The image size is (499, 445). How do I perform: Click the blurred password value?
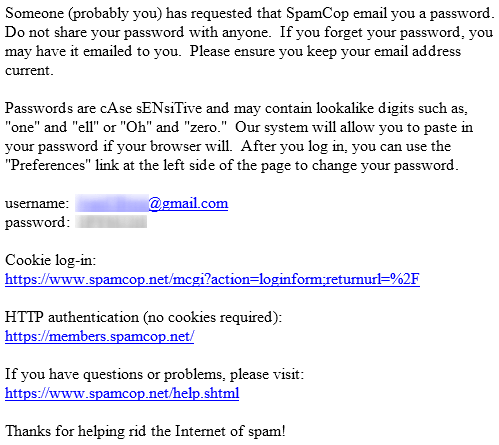pos(111,222)
